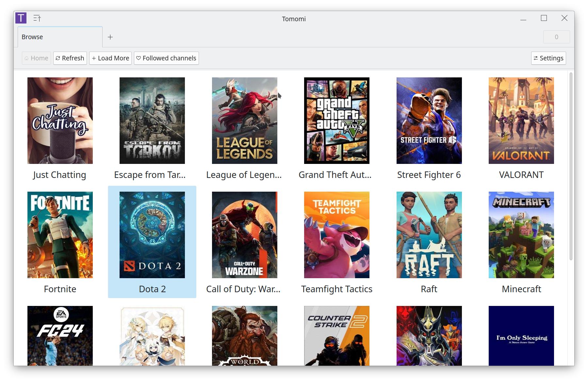This screenshot has width=588, height=382.
Task: Open the Settings button
Action: click(x=548, y=58)
